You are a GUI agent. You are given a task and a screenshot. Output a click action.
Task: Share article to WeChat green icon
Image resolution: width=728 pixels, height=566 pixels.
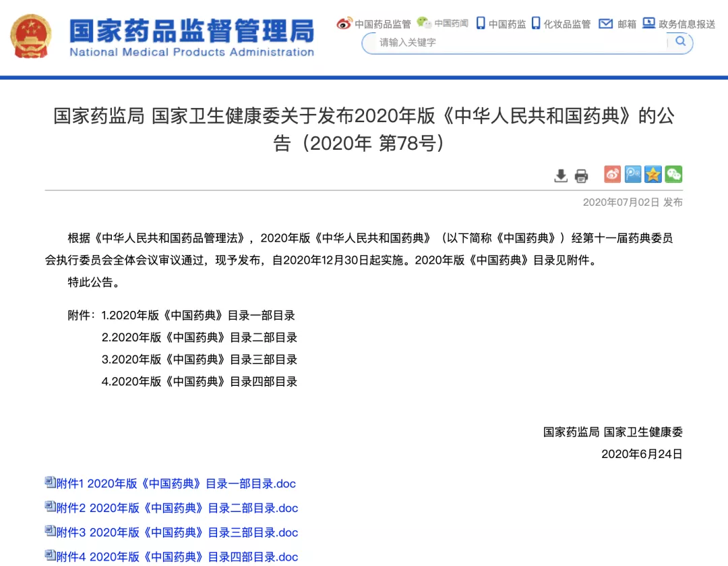[673, 174]
